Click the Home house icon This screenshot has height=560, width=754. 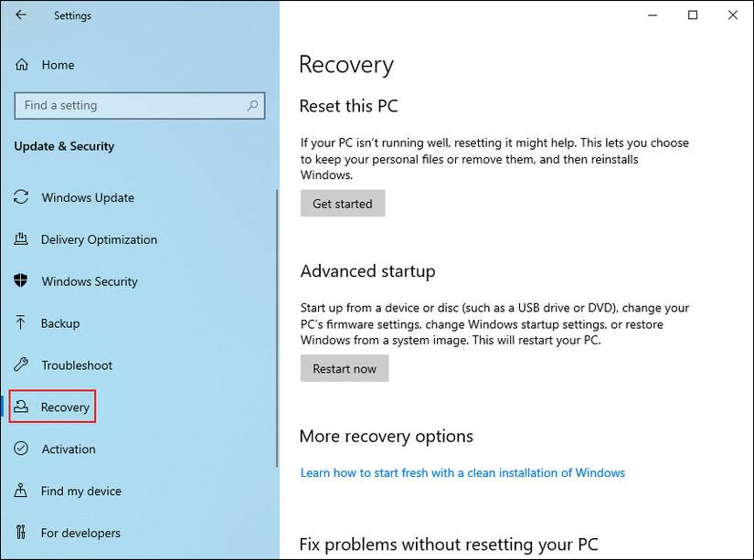[20, 65]
